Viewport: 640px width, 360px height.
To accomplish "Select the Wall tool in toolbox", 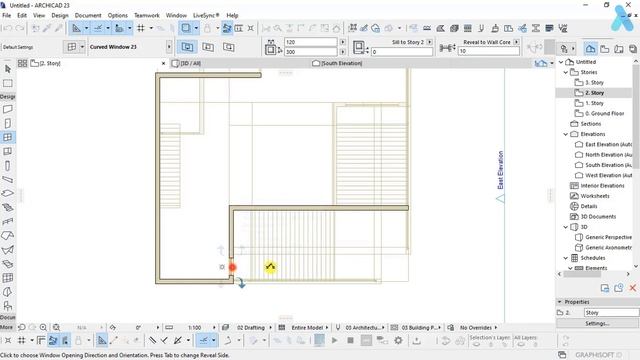I will 8,109.
